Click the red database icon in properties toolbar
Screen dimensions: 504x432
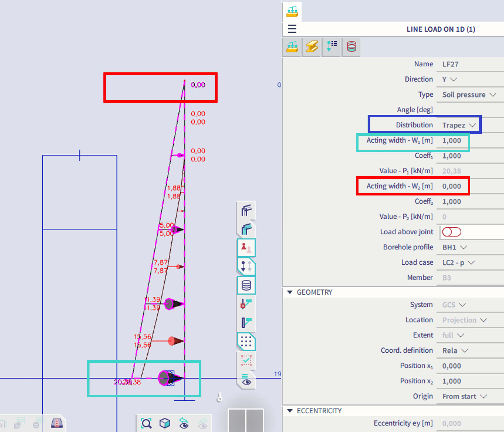pyautogui.click(x=352, y=46)
